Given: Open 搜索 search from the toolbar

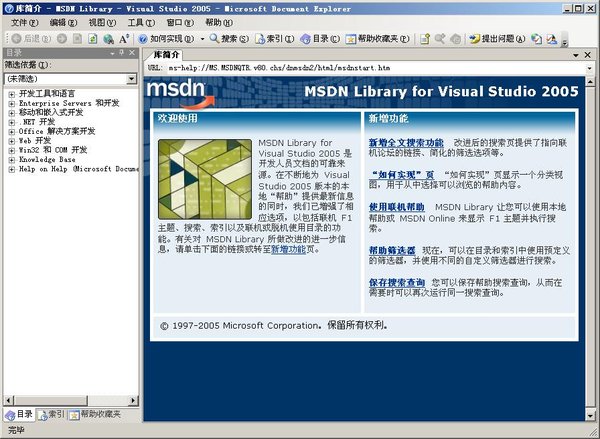Looking at the screenshot, I should tap(230, 39).
